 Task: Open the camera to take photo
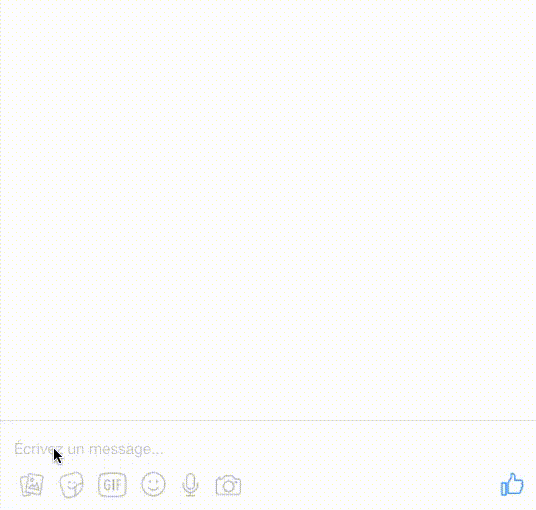[228, 485]
